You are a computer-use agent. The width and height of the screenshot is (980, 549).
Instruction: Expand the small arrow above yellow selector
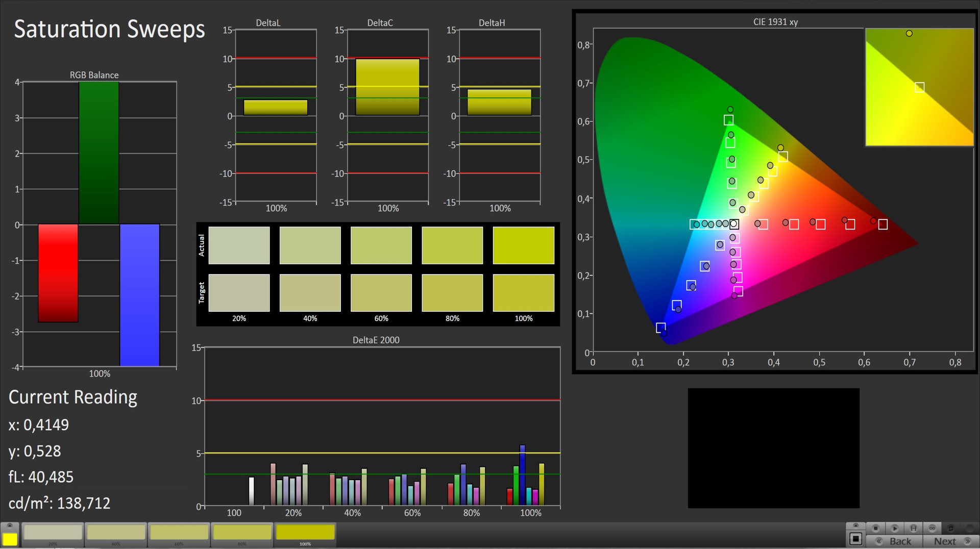tap(10, 526)
